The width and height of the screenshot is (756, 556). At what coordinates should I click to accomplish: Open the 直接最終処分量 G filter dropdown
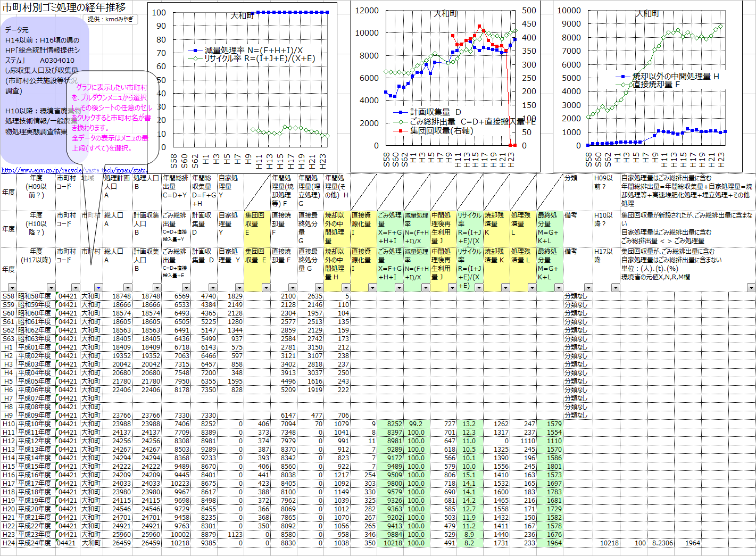[x=319, y=288]
